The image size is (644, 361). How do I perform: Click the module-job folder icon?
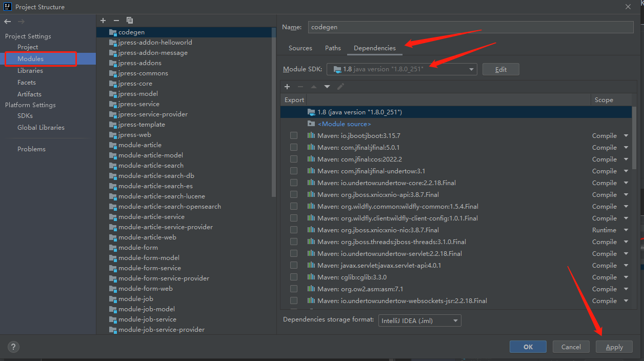pos(113,299)
